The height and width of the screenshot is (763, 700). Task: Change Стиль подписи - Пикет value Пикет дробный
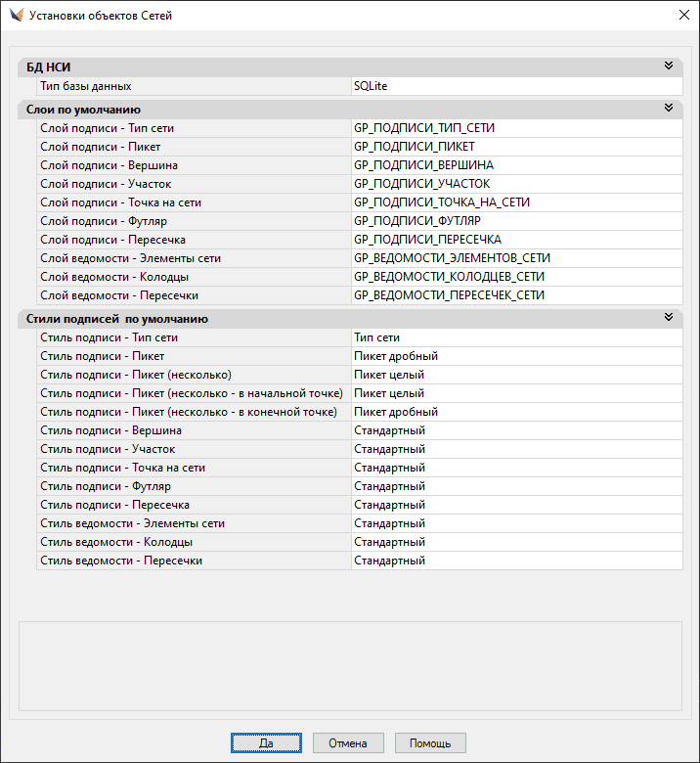point(516,356)
